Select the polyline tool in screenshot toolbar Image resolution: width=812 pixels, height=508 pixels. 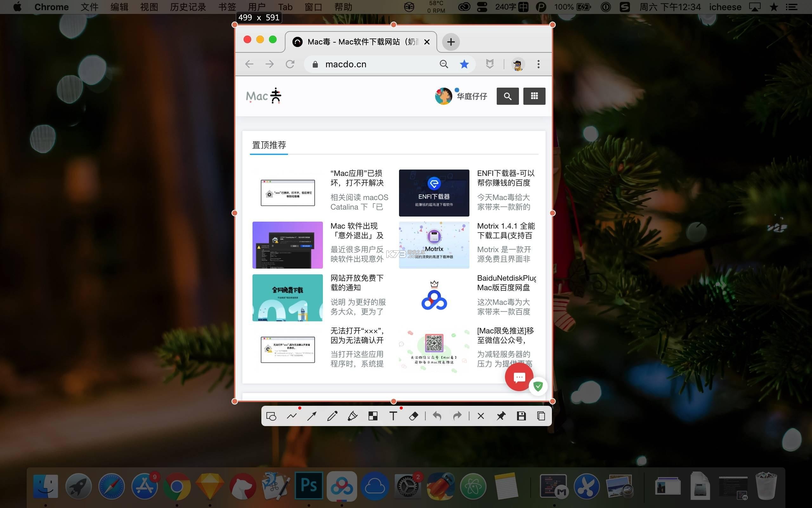tap(291, 416)
